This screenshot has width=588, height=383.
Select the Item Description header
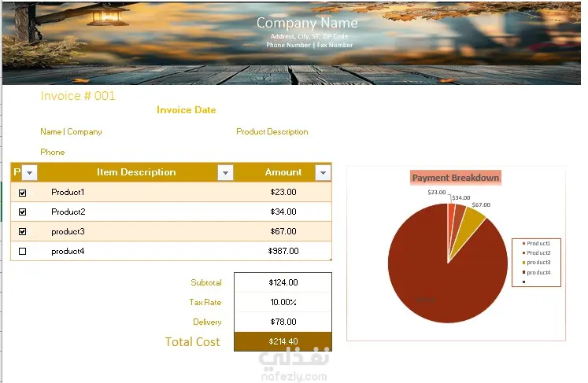pos(136,172)
